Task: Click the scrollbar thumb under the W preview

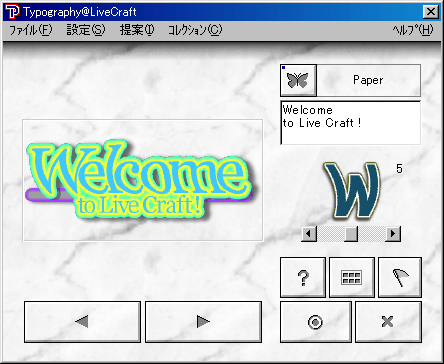Action: pos(351,234)
